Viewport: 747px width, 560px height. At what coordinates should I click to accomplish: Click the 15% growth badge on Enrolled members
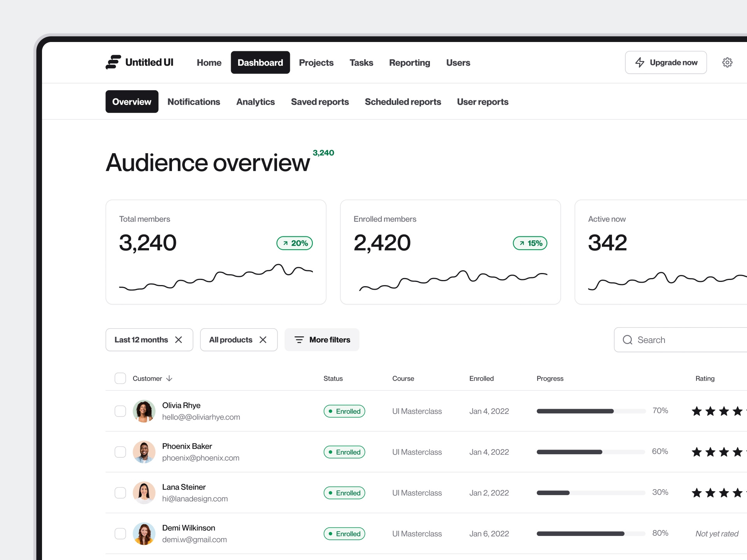coord(530,243)
